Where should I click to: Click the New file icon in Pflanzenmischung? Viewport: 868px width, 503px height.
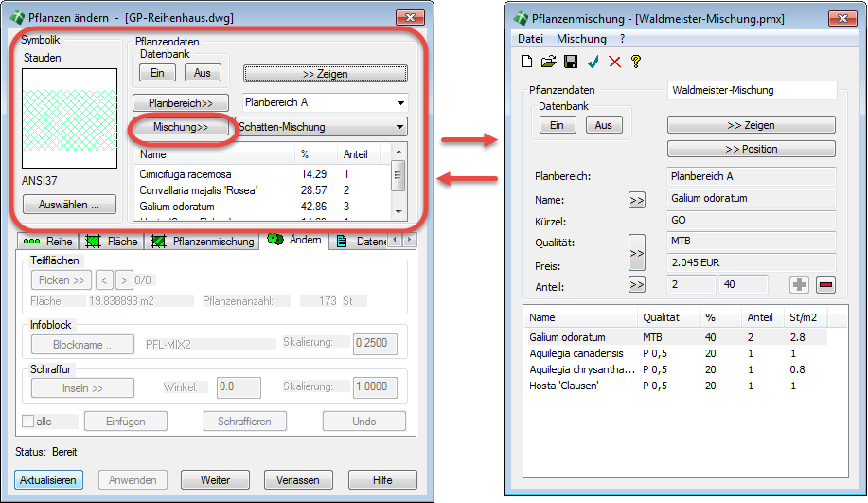click(x=526, y=63)
